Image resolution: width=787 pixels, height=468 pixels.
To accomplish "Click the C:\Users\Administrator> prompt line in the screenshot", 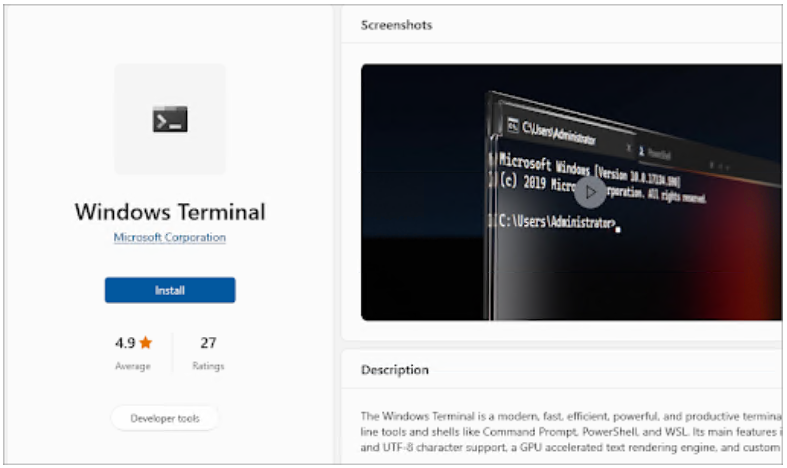I will (x=557, y=222).
